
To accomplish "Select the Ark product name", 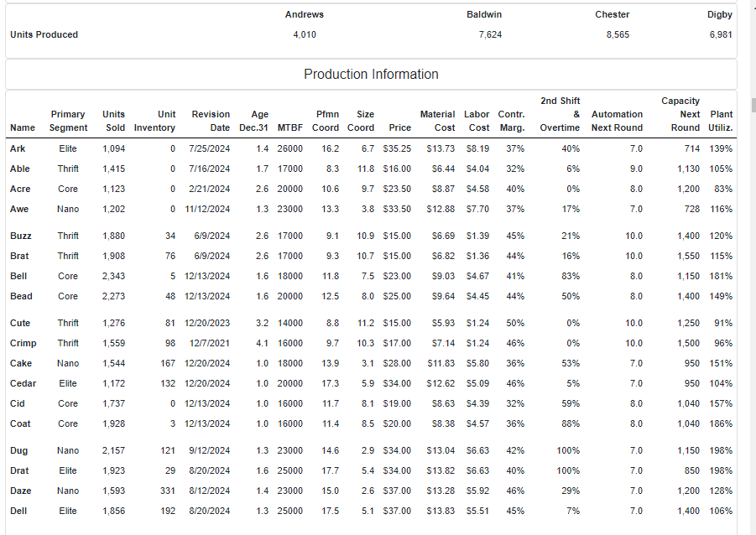I will click(18, 148).
